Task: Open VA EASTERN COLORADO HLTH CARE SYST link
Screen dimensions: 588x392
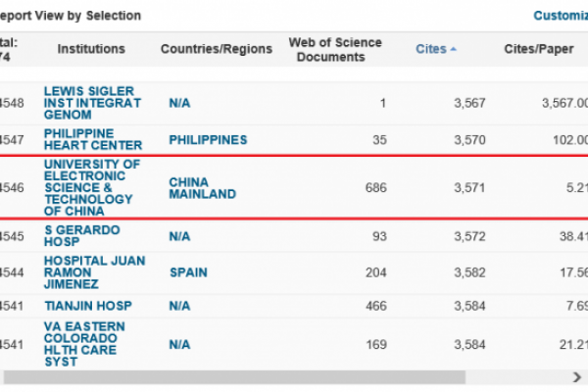Action: click(84, 344)
